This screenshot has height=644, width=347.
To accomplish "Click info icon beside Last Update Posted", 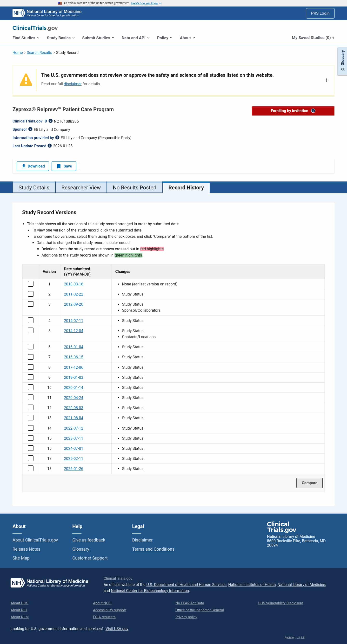I will pos(50,146).
